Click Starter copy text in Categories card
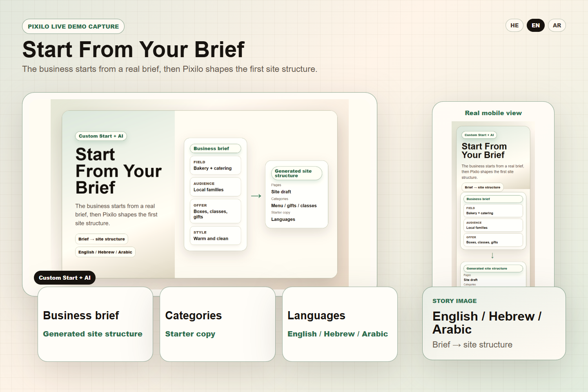Image resolution: width=588 pixels, height=392 pixels. pyautogui.click(x=190, y=334)
